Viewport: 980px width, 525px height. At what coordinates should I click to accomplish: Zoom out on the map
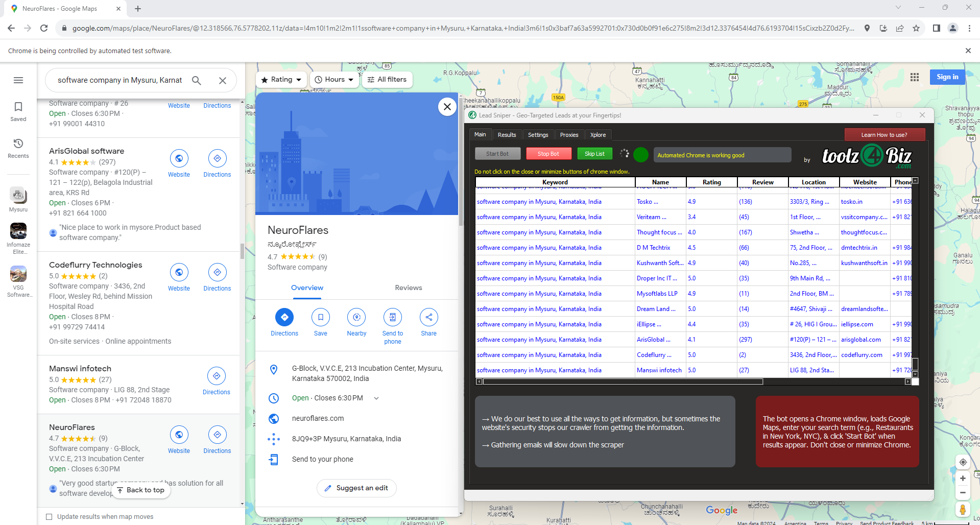[963, 493]
